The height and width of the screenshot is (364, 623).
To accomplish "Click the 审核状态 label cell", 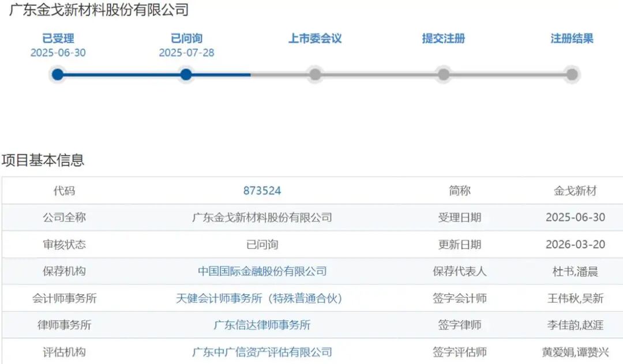I will click(64, 245).
